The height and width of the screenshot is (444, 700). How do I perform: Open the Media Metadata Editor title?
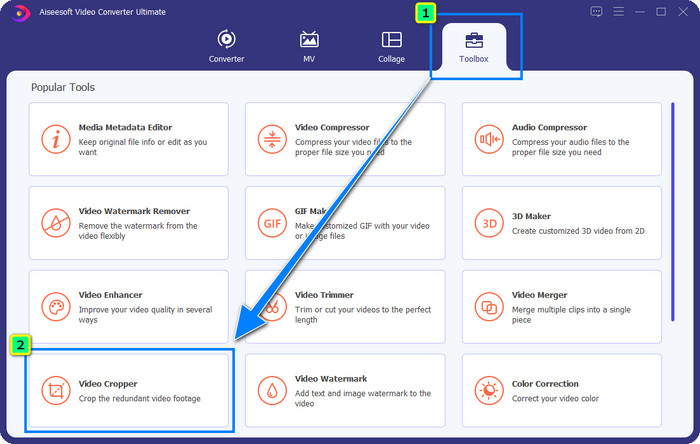[125, 128]
